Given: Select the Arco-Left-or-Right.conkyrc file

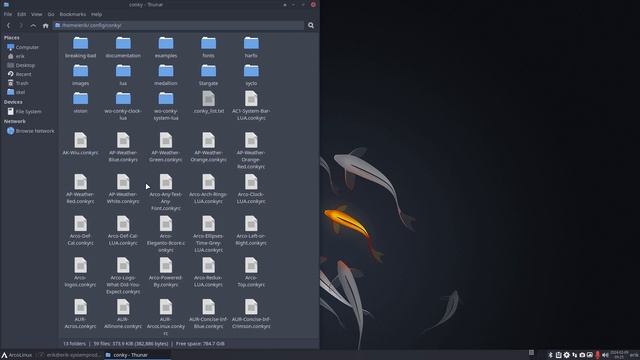Looking at the screenshot, I should pos(251,224).
